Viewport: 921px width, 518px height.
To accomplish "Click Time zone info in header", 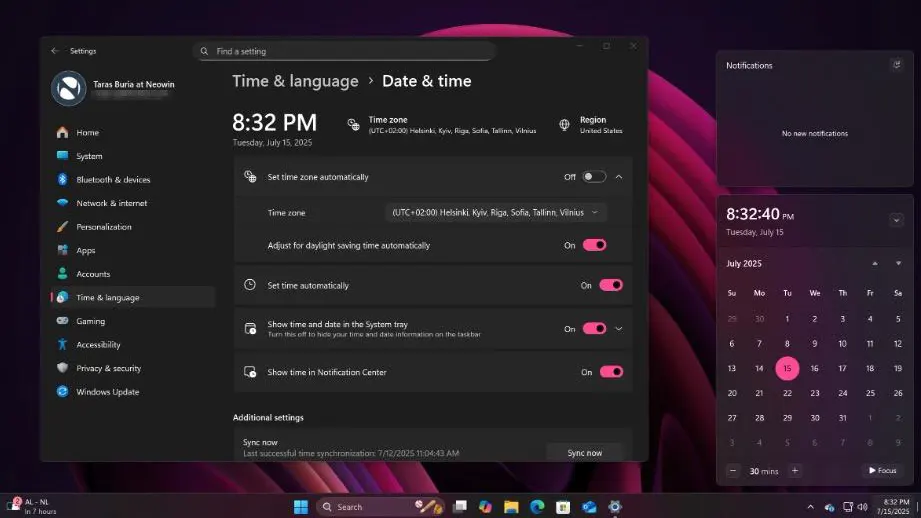I will pos(441,125).
